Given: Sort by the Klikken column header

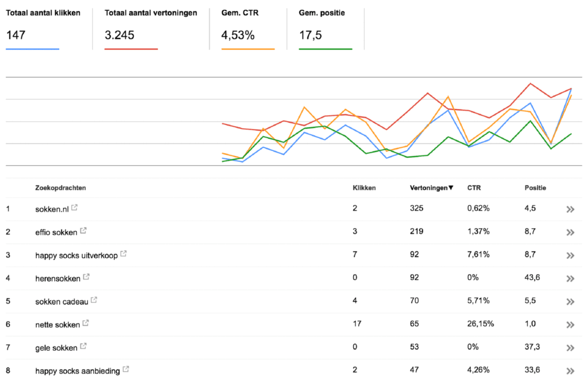Looking at the screenshot, I should 364,188.
